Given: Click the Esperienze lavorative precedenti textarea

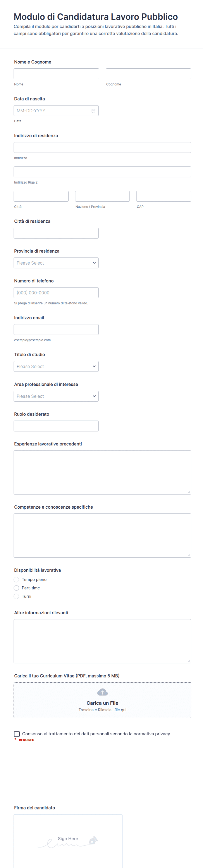Looking at the screenshot, I should click(102, 472).
